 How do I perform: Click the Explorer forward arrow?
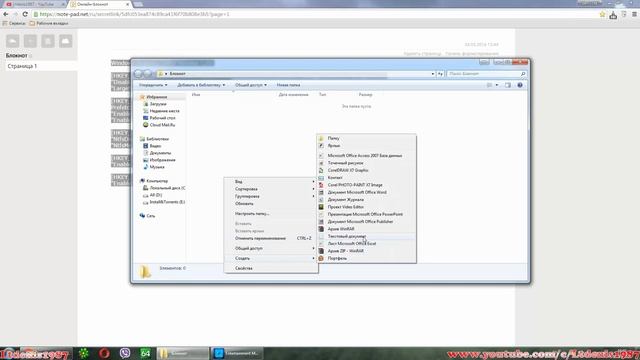coord(148,74)
